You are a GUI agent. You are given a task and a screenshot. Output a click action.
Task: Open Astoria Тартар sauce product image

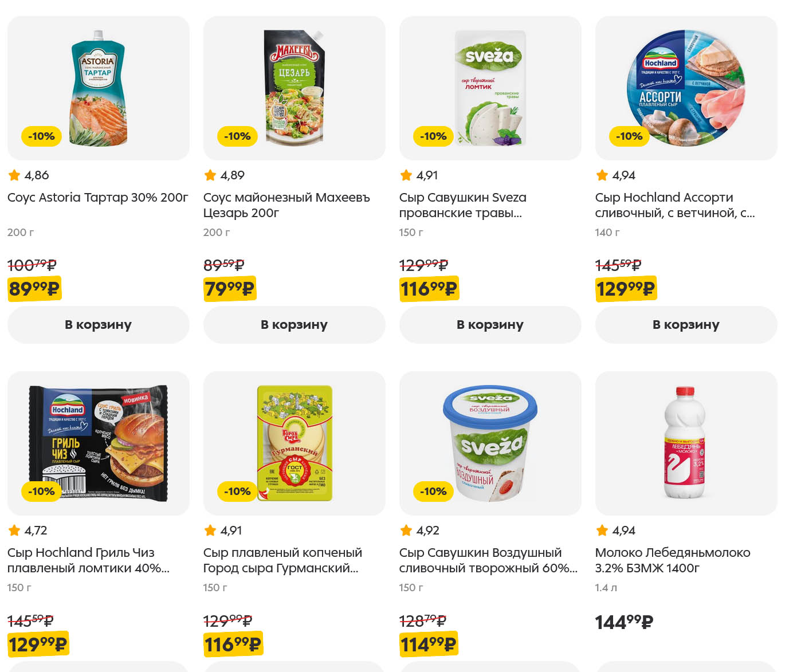[98, 88]
